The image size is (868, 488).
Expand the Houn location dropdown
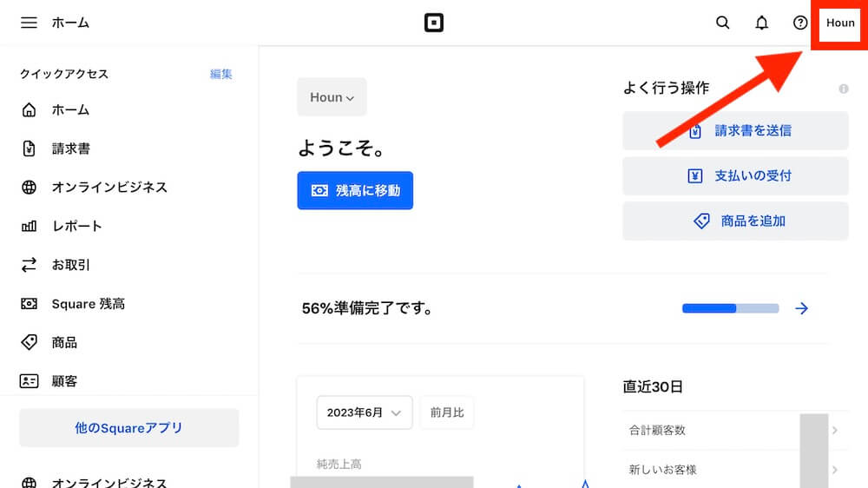click(x=332, y=97)
